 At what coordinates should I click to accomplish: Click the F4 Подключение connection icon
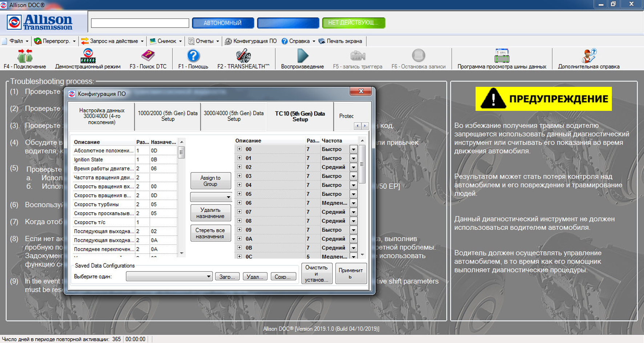click(25, 57)
